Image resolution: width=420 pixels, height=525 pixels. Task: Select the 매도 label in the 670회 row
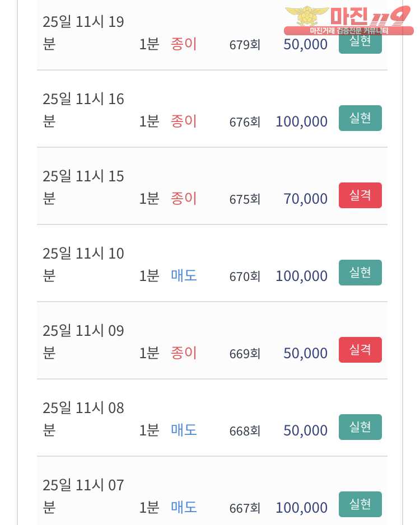tap(184, 275)
